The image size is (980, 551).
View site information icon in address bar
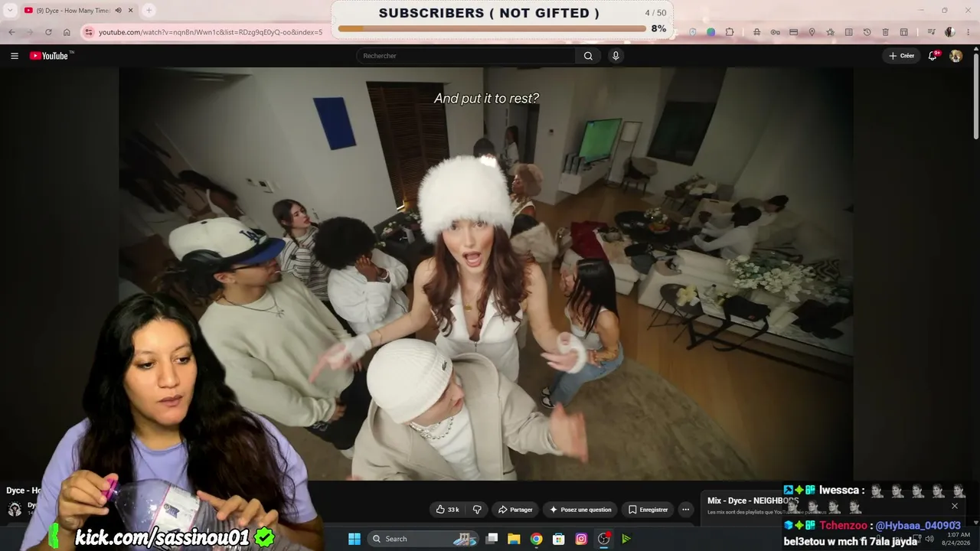coord(89,32)
